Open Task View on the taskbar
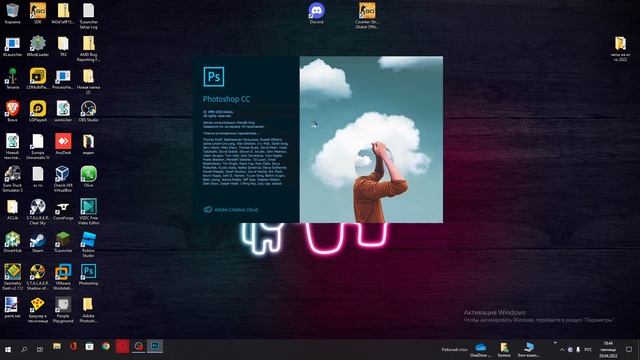This screenshot has height=360, width=640. click(40, 349)
